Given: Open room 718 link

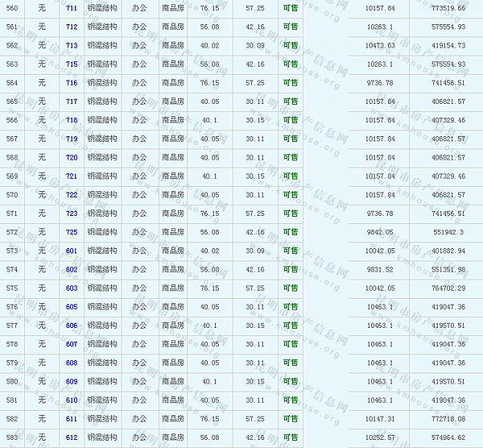Looking at the screenshot, I should [72, 120].
